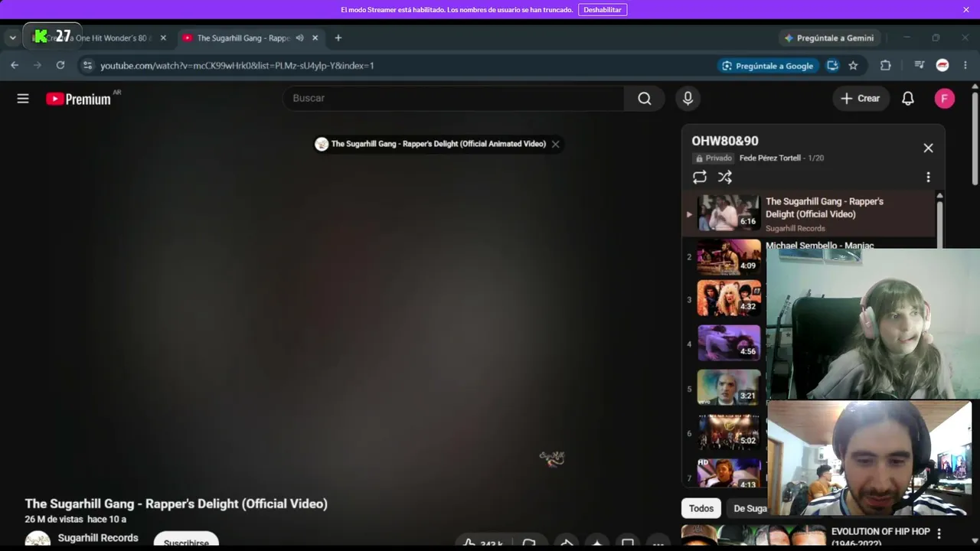Viewport: 980px width, 551px height.
Task: Open the Sugarhill Records channel name link
Action: coord(98,538)
